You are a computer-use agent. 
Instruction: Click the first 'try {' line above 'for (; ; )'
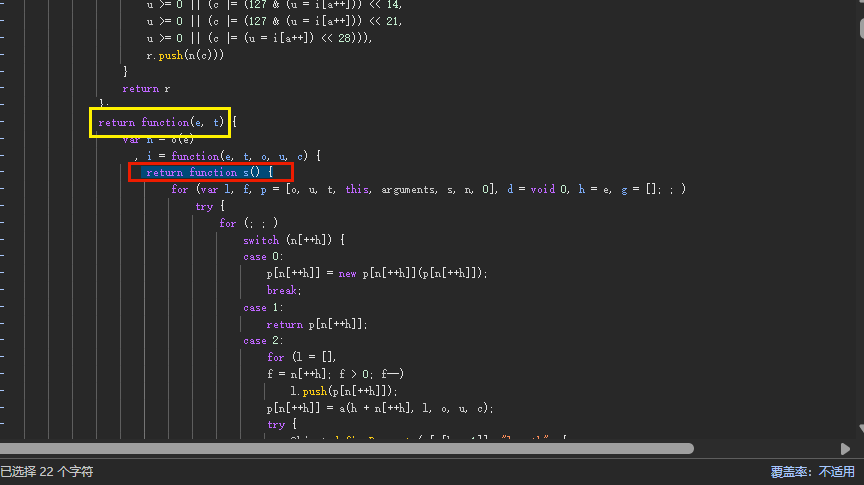click(210, 206)
